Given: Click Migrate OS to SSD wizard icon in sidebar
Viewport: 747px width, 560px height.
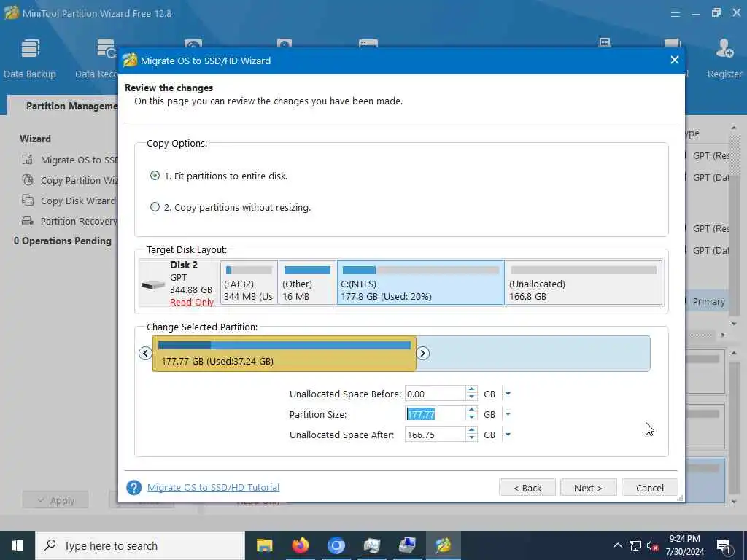Looking at the screenshot, I should pos(28,160).
